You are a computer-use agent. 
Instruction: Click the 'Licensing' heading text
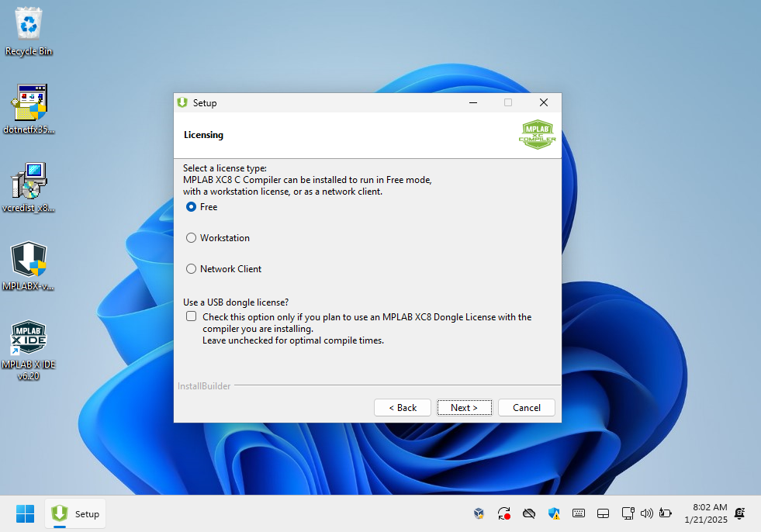tap(203, 135)
